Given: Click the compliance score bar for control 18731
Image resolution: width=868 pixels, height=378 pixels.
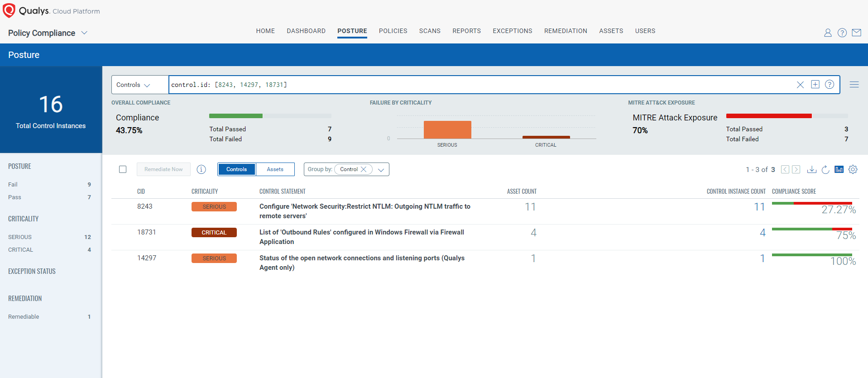Looking at the screenshot, I should pyautogui.click(x=812, y=229).
